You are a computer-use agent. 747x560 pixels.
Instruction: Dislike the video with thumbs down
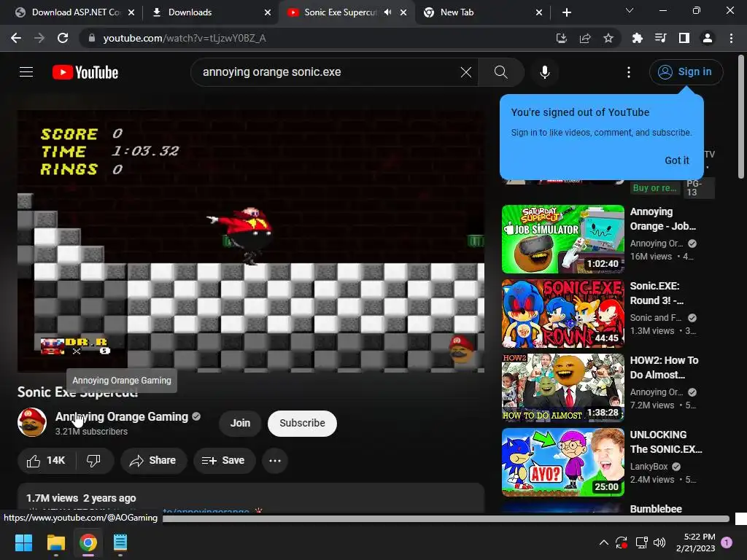pos(94,461)
